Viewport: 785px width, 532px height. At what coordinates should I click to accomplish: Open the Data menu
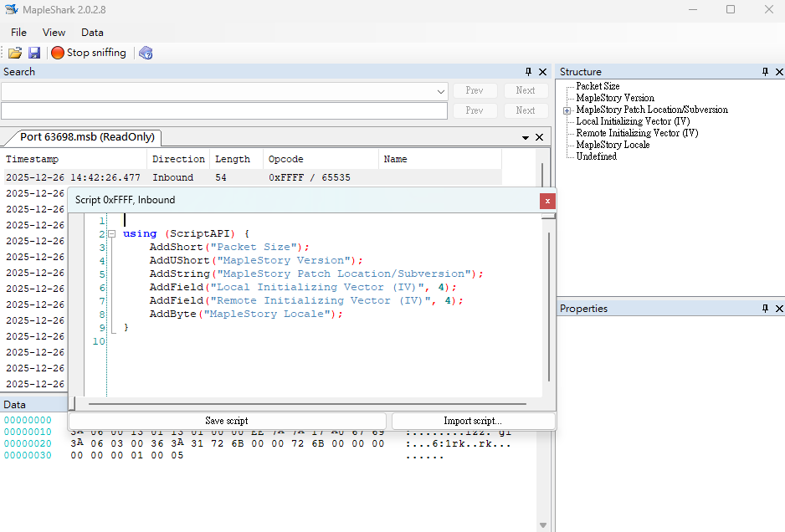point(92,32)
